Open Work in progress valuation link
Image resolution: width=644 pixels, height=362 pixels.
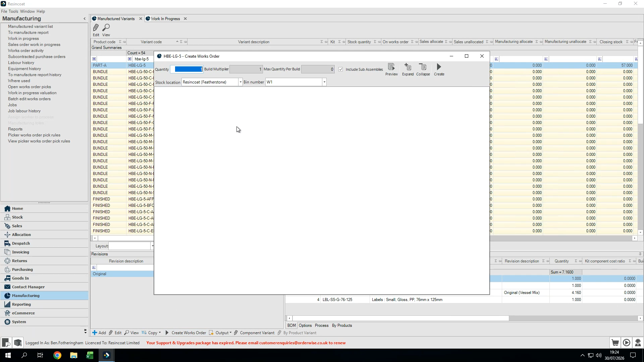(32, 93)
